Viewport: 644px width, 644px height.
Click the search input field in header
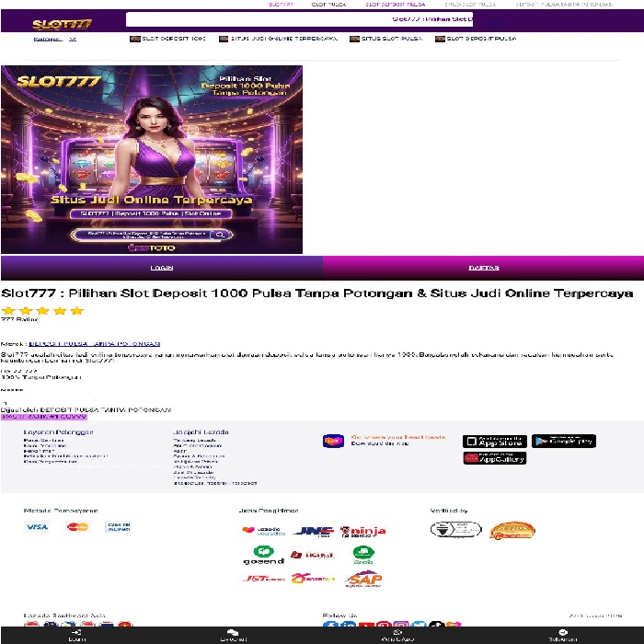click(x=299, y=19)
